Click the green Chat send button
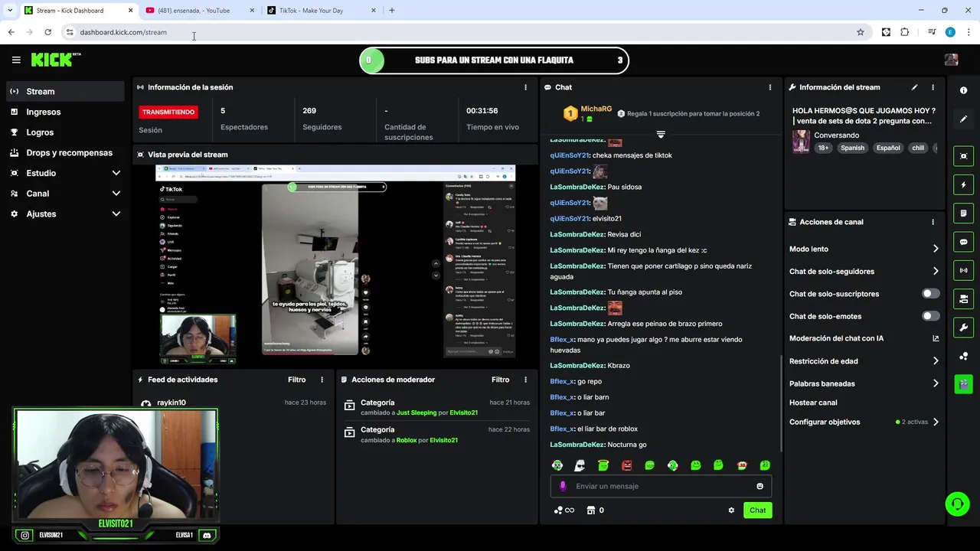Image resolution: width=980 pixels, height=551 pixels. pos(757,510)
